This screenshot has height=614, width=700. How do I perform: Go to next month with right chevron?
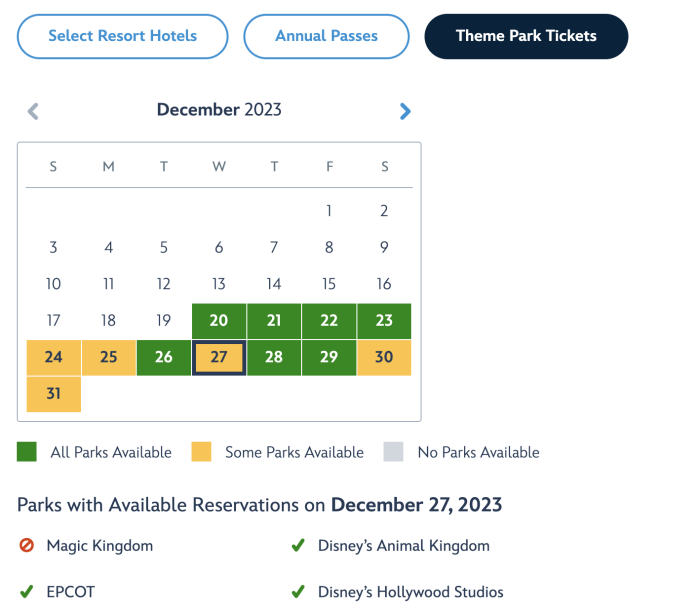point(405,111)
